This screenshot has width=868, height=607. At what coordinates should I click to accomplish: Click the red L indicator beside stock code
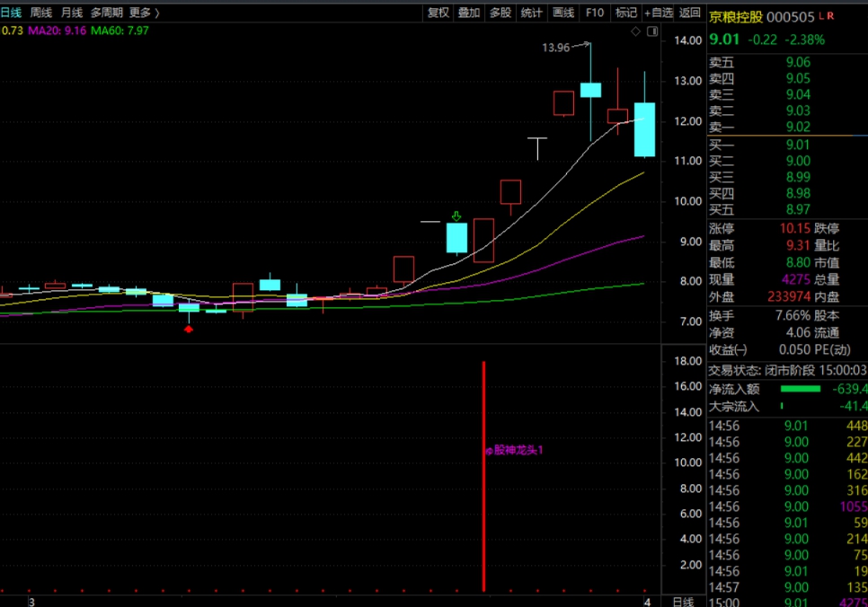821,16
